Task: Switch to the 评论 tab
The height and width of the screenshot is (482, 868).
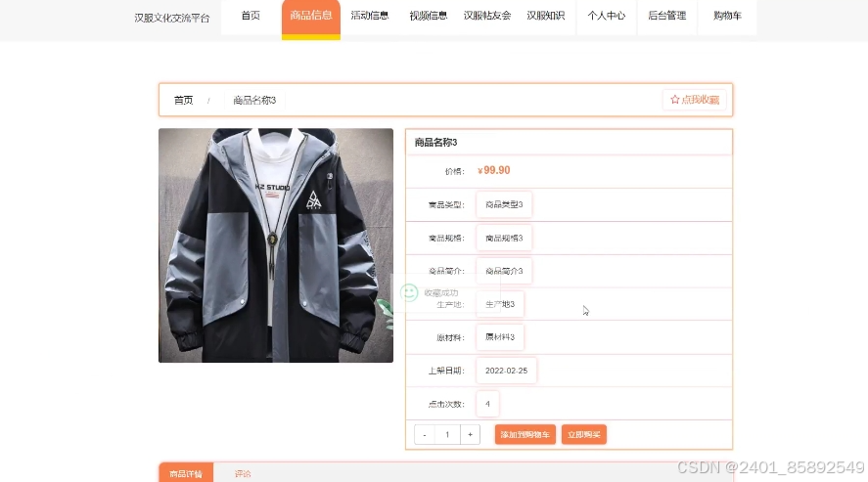Action: point(243,474)
